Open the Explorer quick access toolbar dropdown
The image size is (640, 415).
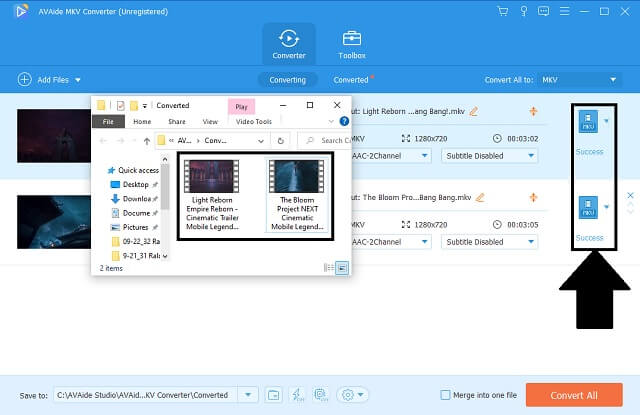pyautogui.click(x=144, y=106)
